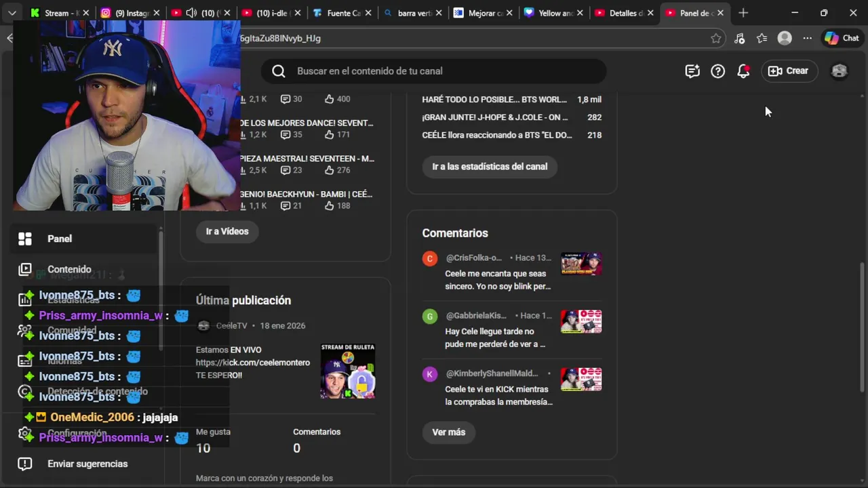Open the tab search dropdown chevron
The height and width of the screenshot is (488, 868).
tap(12, 13)
